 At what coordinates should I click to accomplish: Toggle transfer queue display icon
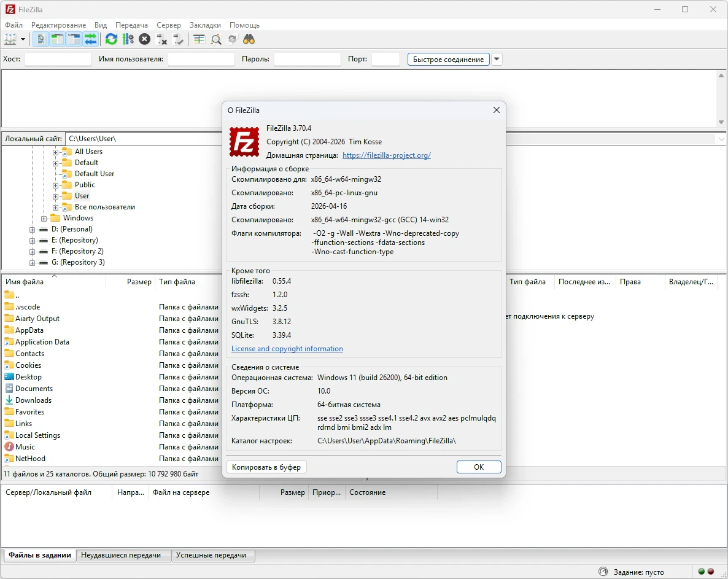tap(90, 39)
